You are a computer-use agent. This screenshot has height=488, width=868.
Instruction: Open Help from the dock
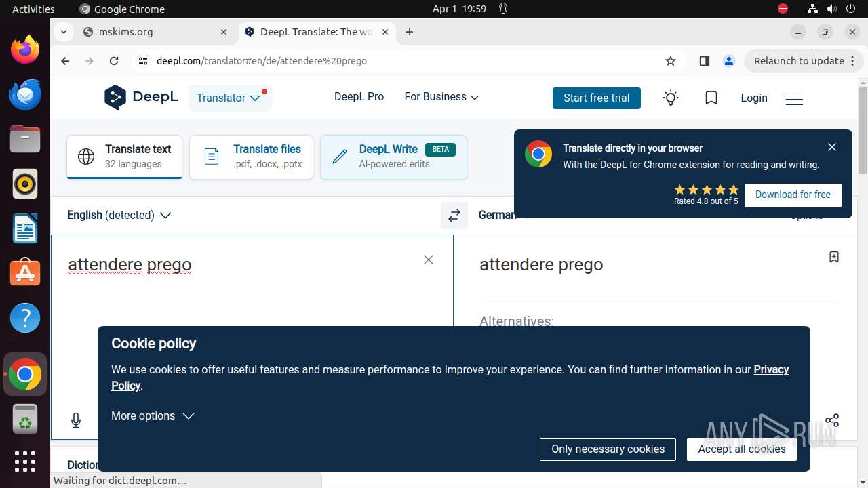click(x=25, y=318)
